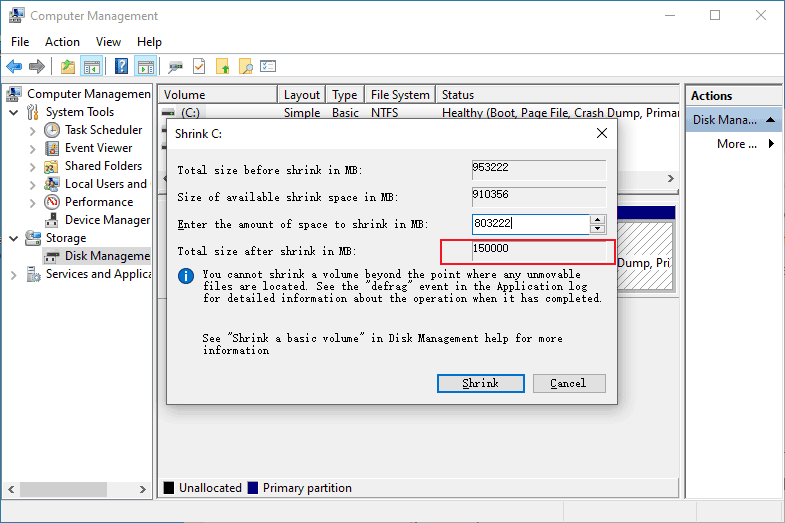This screenshot has width=785, height=523.
Task: Click the System Tools wrench icon
Action: 33,112
